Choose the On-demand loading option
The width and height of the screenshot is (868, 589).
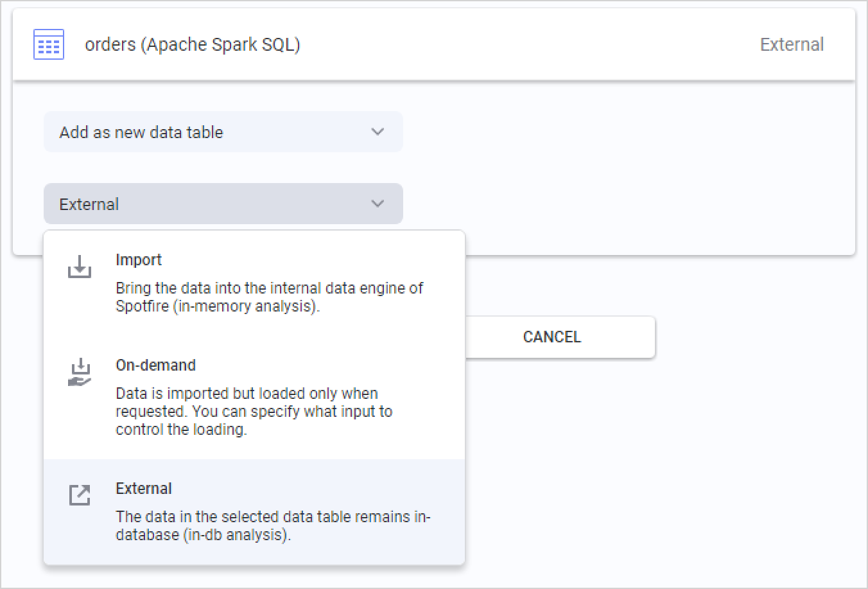[x=155, y=365]
